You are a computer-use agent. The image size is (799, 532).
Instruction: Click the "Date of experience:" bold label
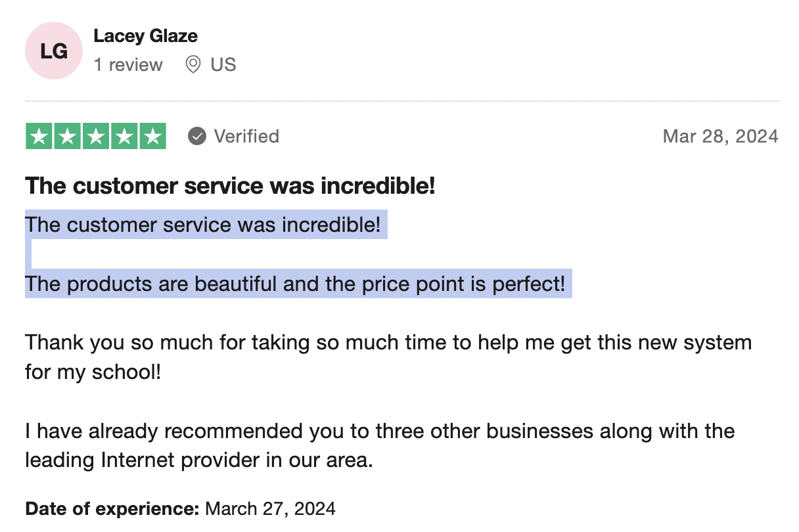(x=112, y=508)
